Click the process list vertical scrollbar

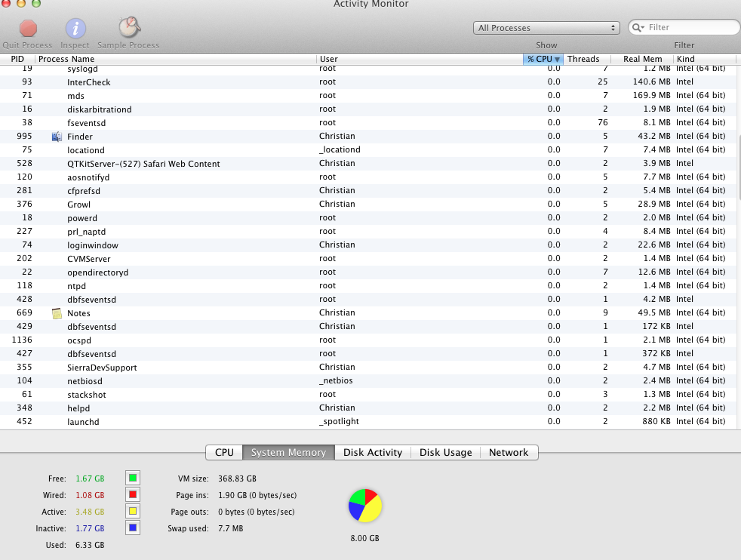[739, 168]
